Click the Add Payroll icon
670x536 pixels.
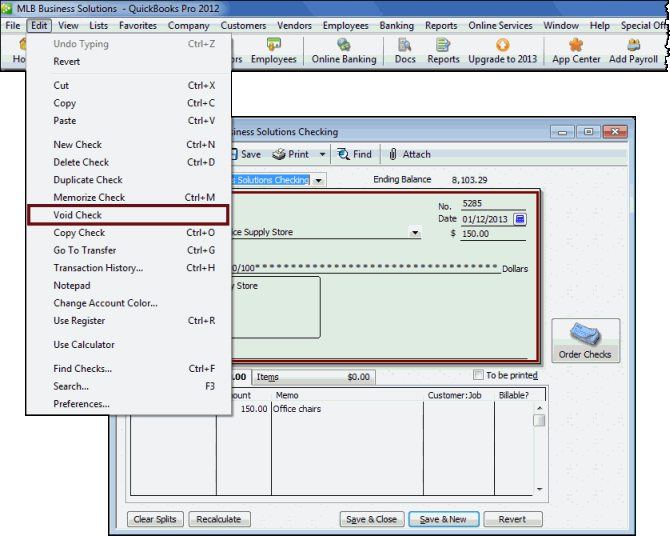point(633,51)
